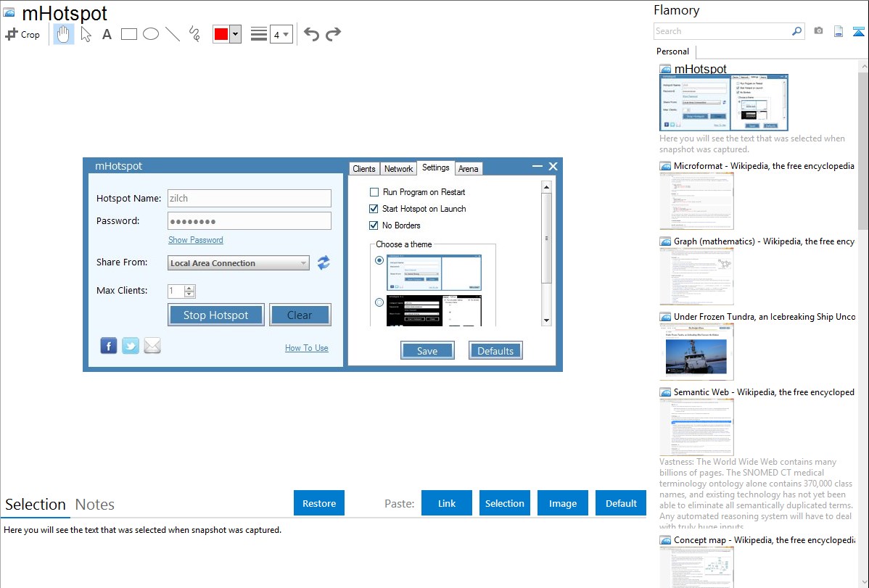Select the text annotation tool
The height and width of the screenshot is (588, 869).
click(x=107, y=34)
